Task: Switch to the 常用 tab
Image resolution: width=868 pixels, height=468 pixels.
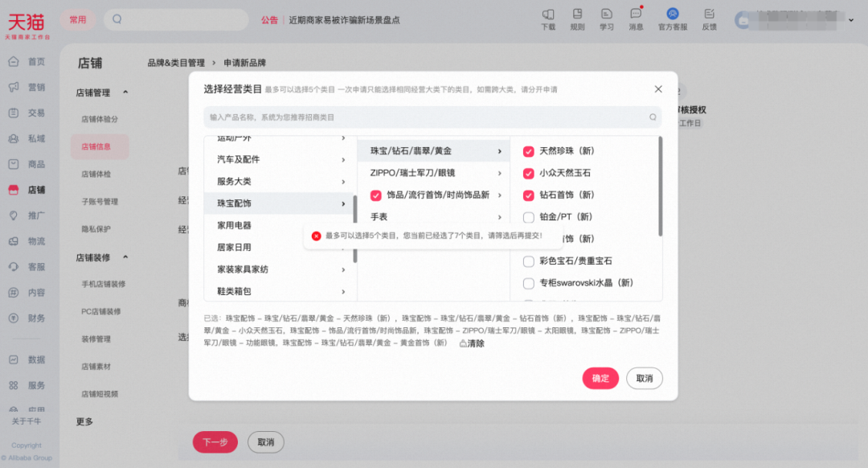Action: coord(78,19)
